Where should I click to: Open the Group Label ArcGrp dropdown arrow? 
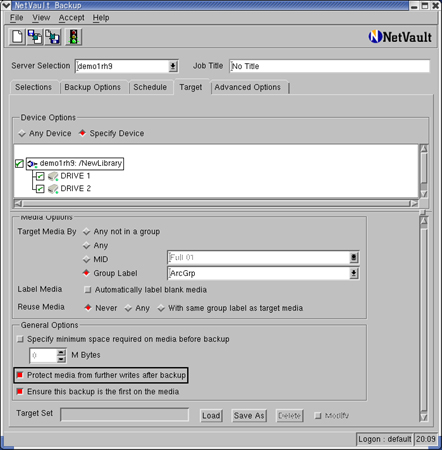click(x=354, y=274)
